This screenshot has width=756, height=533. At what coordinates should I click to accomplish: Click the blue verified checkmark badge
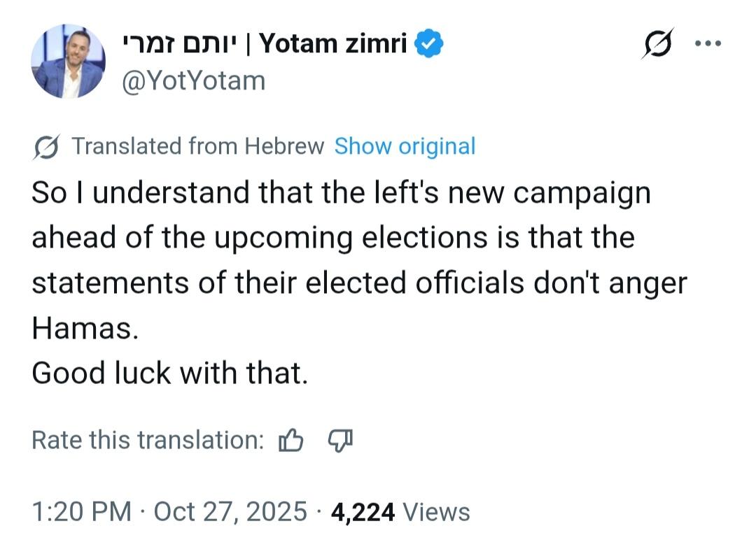point(428,44)
